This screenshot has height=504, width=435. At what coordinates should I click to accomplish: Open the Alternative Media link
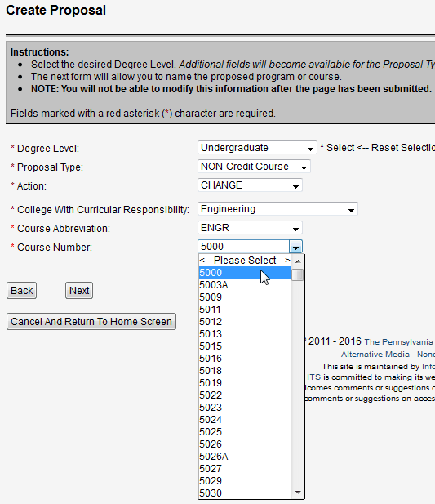(375, 355)
